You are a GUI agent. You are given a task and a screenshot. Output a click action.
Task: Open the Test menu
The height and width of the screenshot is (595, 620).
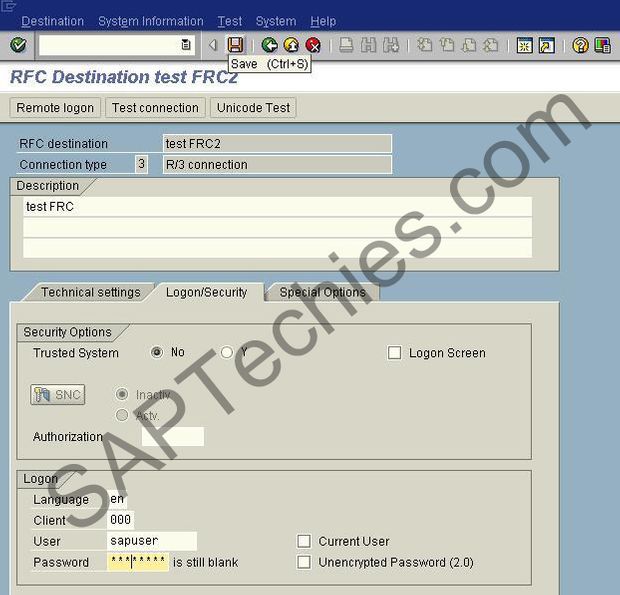pos(230,21)
